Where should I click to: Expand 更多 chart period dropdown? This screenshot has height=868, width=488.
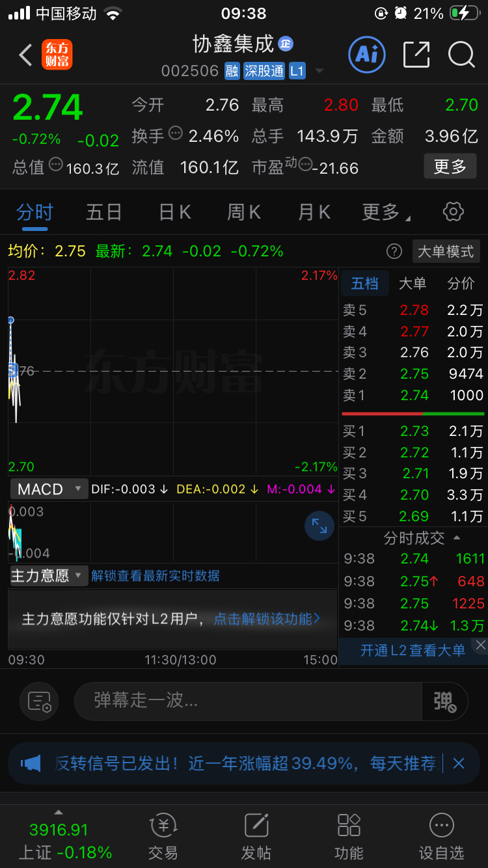(x=386, y=212)
